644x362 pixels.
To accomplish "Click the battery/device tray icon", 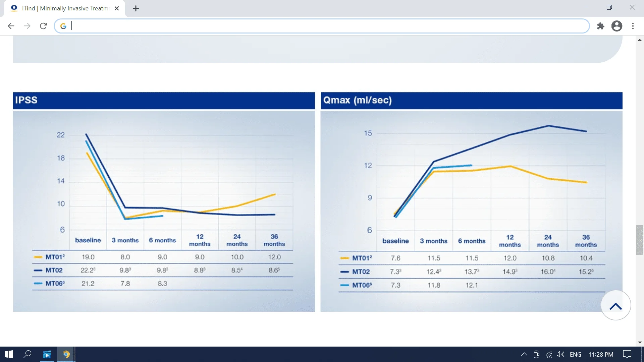I will pos(536,354).
